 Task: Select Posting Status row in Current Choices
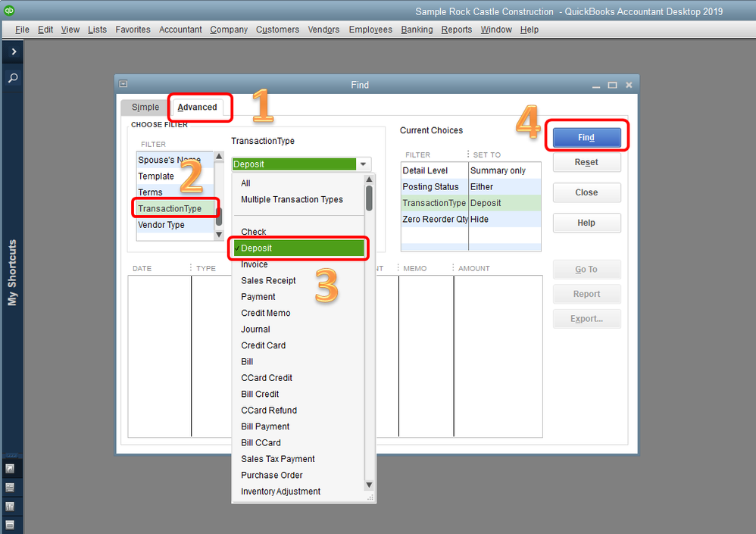[x=471, y=186]
